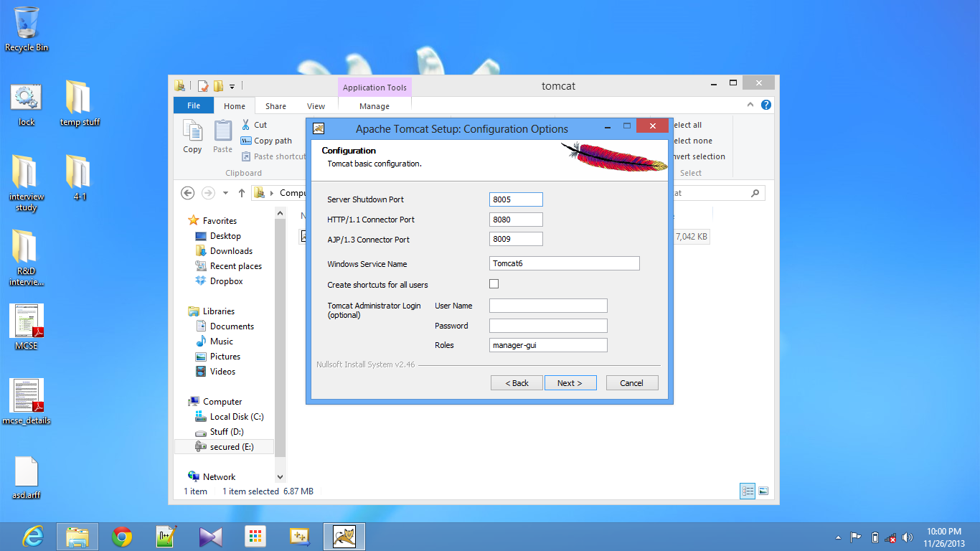This screenshot has height=551, width=980.
Task: Click Invert selection in ribbon
Action: [697, 156]
